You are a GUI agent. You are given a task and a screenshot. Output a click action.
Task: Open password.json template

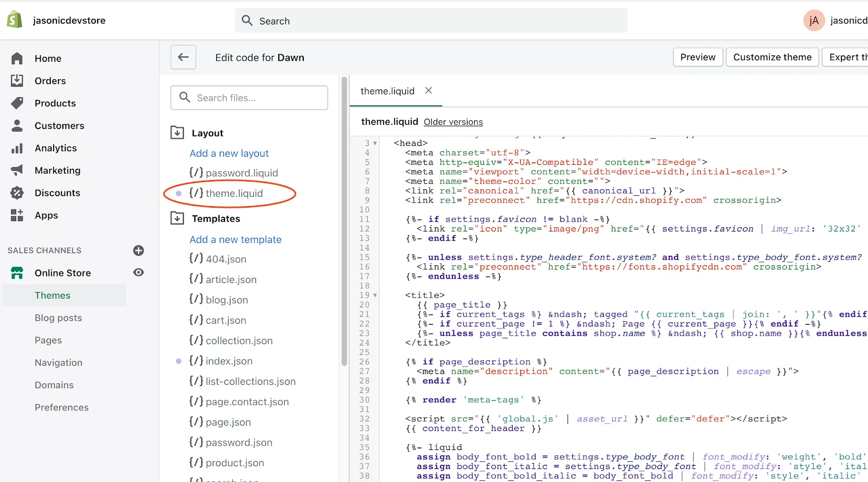(231, 442)
